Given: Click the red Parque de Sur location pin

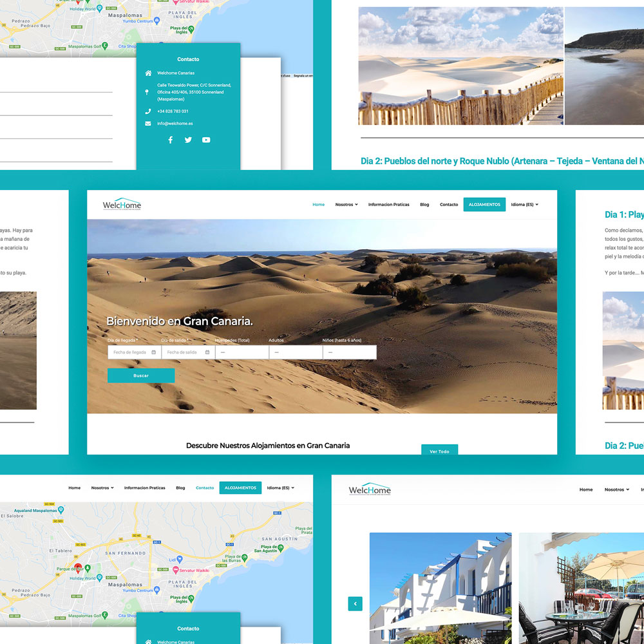Looking at the screenshot, I should (78, 568).
